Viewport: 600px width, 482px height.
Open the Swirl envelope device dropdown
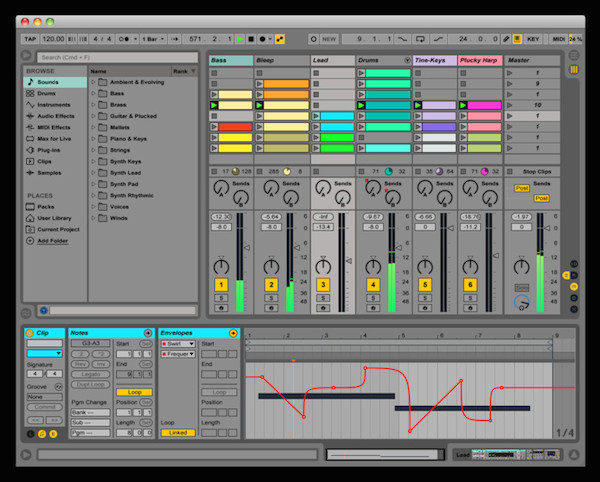pyautogui.click(x=178, y=343)
